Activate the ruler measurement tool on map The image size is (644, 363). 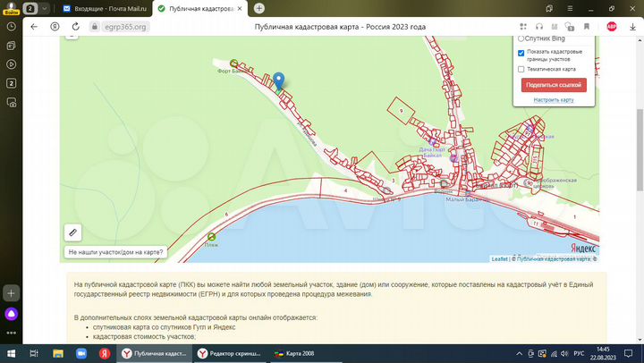(x=72, y=232)
